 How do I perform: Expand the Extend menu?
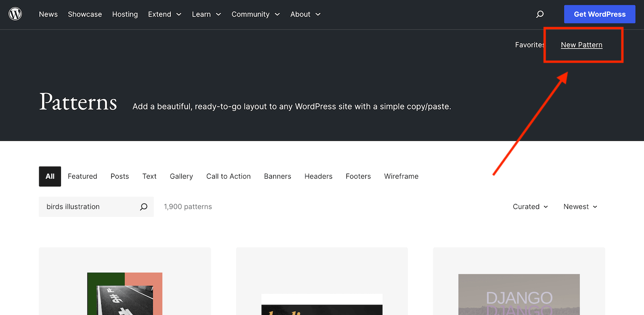coord(165,14)
